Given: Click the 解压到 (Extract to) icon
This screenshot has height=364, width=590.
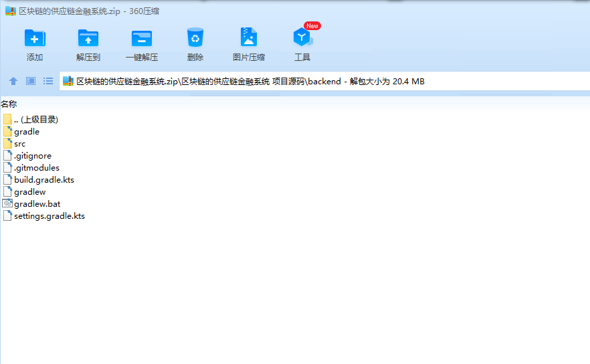Looking at the screenshot, I should tap(88, 38).
